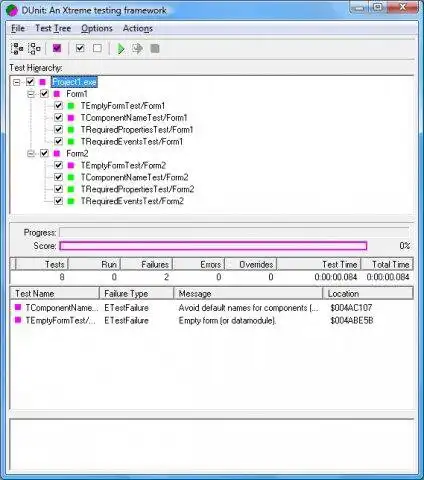Click the Deselect All tests toolbar icon

[x=34, y=49]
